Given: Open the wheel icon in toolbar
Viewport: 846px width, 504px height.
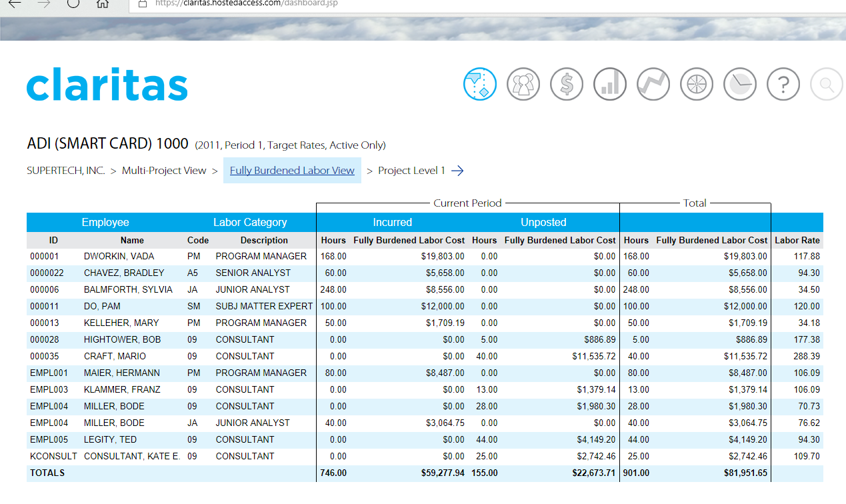Looking at the screenshot, I should (x=697, y=85).
